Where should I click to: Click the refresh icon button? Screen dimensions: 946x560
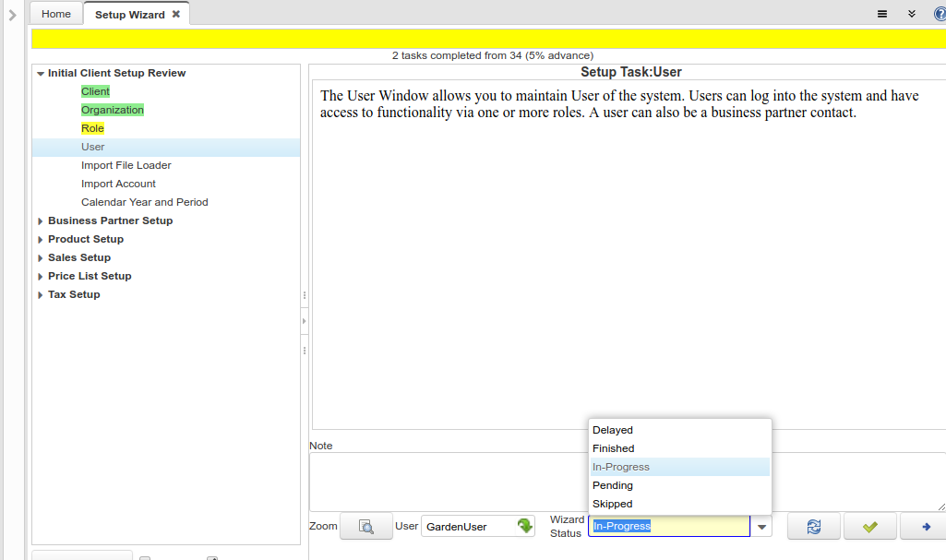click(813, 526)
